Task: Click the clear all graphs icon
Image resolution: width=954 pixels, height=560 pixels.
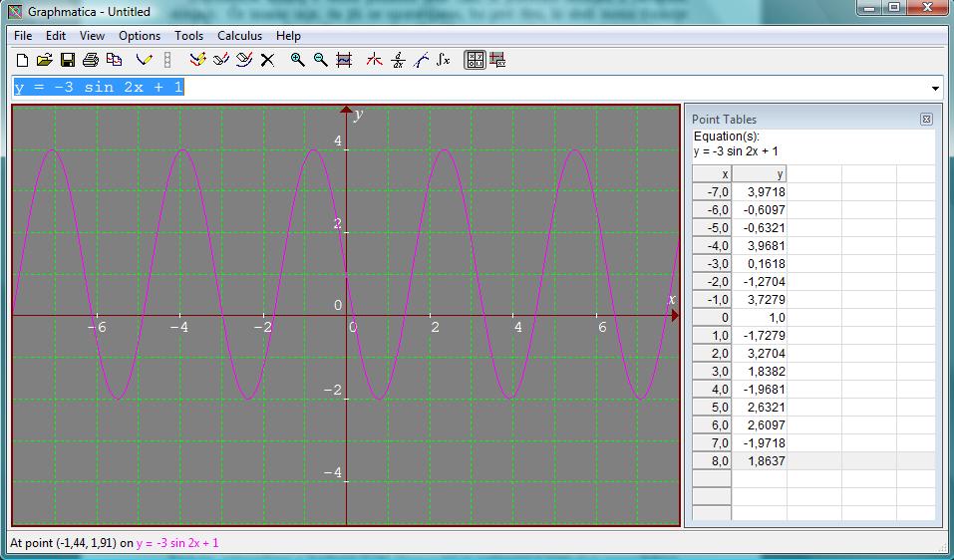Action: 244,60
